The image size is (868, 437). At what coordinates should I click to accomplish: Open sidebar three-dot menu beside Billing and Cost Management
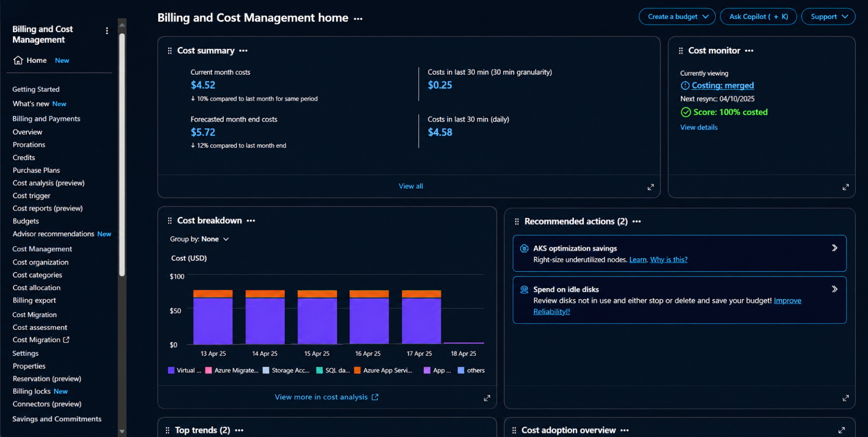107,31
